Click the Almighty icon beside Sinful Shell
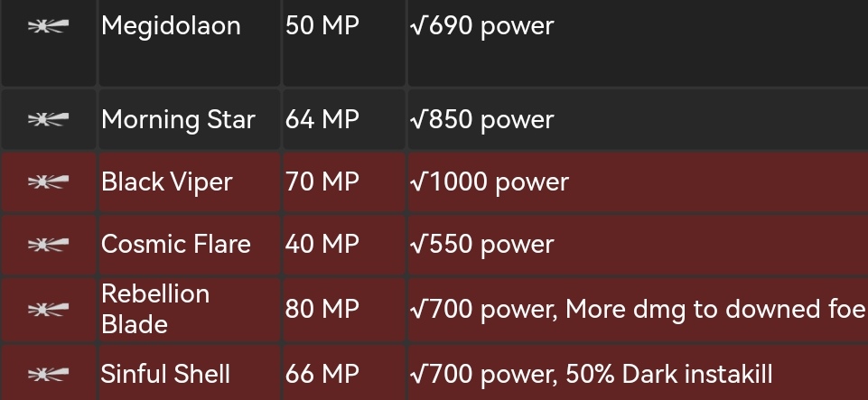Viewport: 868px width, 400px height. coord(48,374)
